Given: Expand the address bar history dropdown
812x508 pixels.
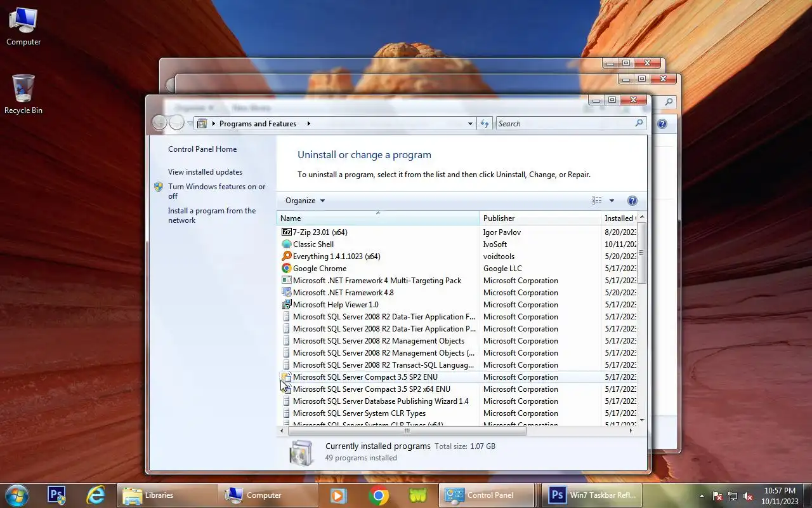Looking at the screenshot, I should [x=470, y=124].
